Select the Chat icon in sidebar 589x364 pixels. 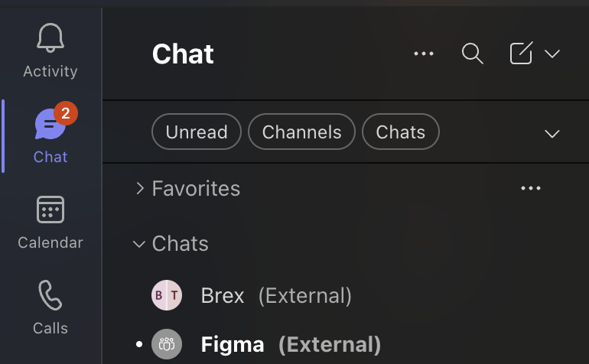coord(50,125)
